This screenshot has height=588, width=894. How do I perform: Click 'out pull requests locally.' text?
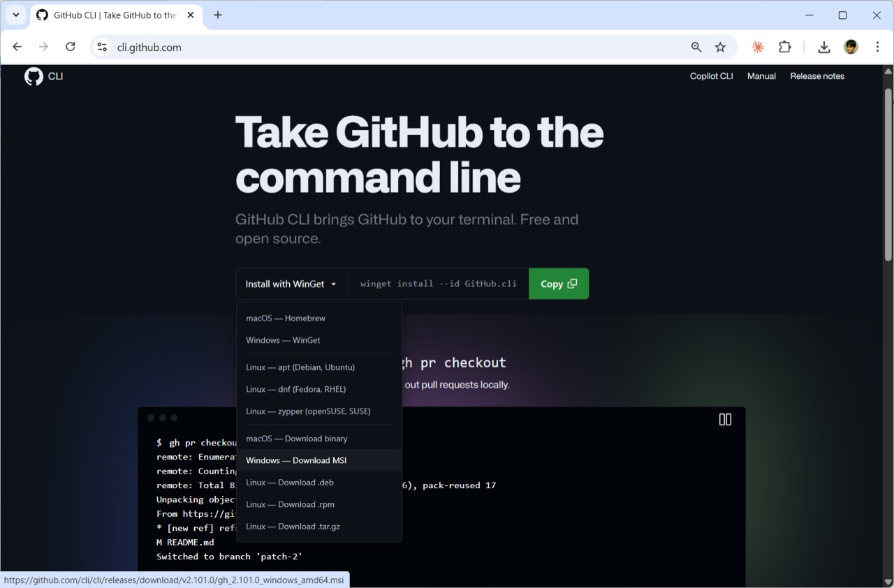coord(457,385)
